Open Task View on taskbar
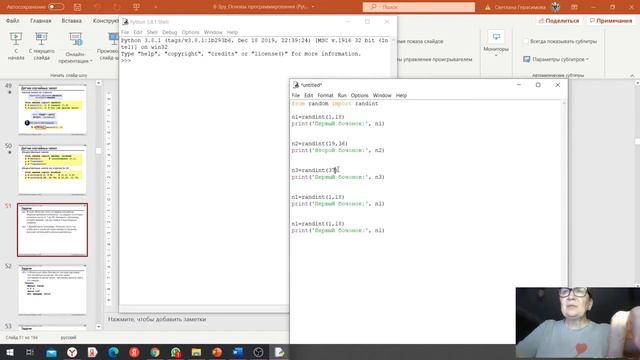This screenshot has height=360, width=640. (x=30, y=352)
